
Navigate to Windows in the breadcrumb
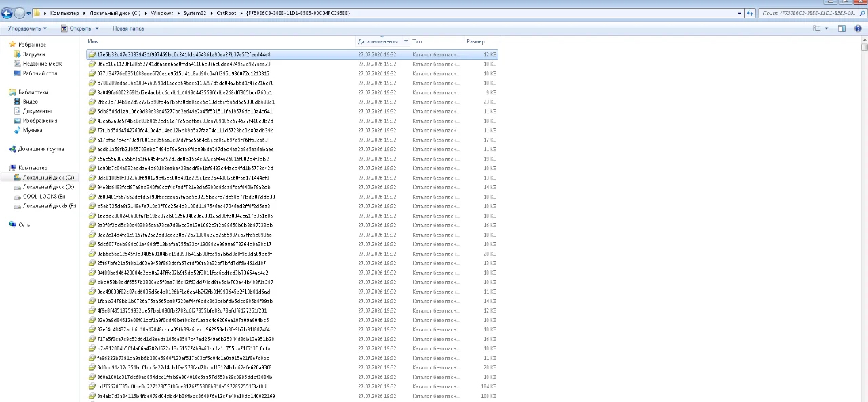click(x=162, y=13)
